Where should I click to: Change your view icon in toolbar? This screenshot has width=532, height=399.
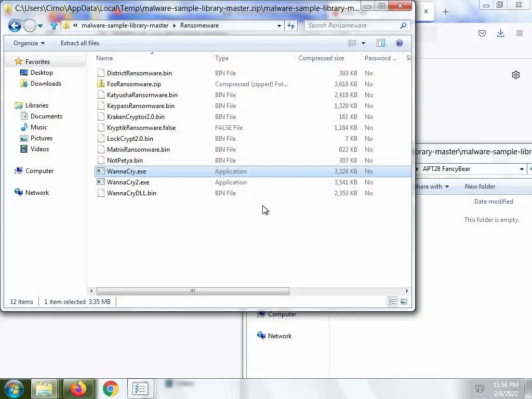(x=352, y=43)
